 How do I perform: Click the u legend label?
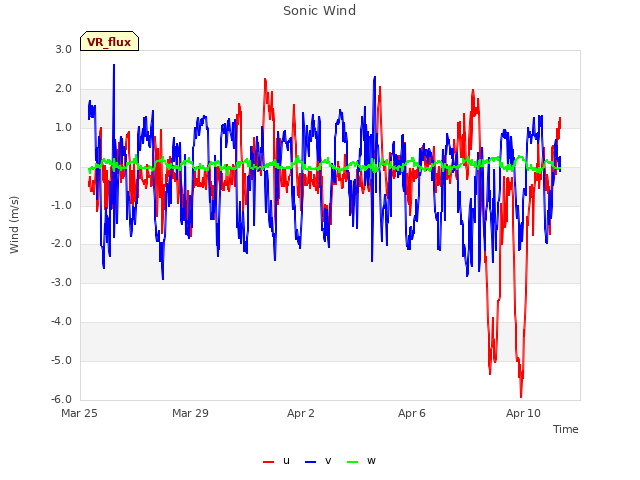(x=286, y=461)
